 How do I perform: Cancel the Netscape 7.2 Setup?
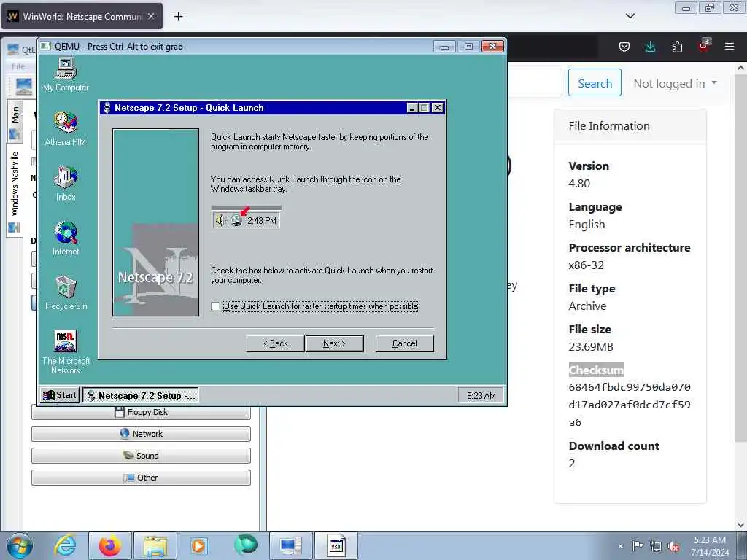[404, 343]
